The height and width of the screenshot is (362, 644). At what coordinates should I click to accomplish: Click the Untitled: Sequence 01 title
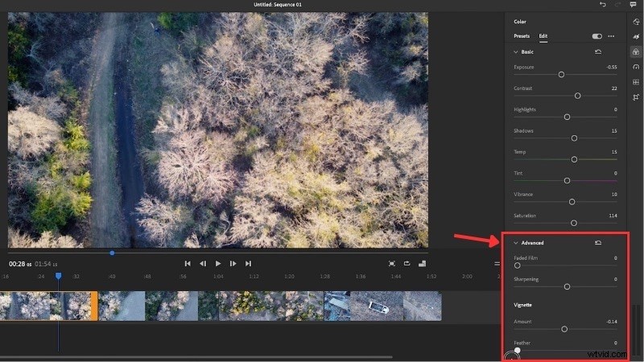click(278, 5)
